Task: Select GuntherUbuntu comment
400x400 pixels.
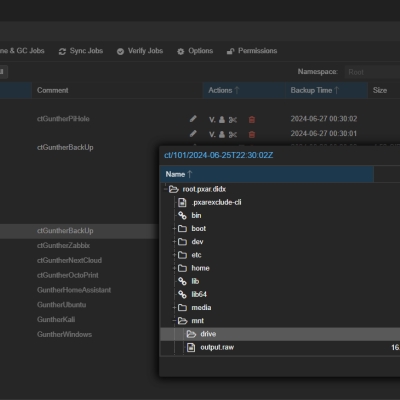Action: 62,305
